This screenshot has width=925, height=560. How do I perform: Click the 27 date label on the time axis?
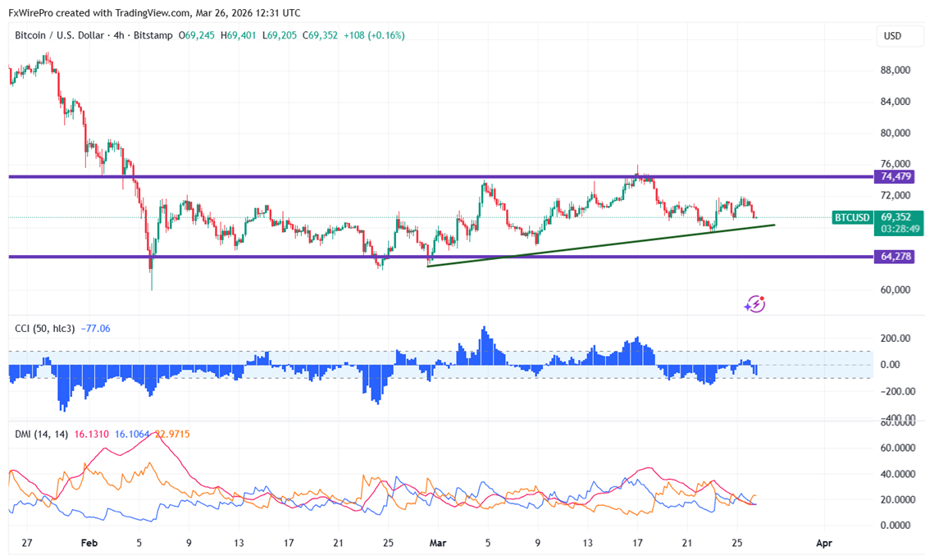point(27,543)
